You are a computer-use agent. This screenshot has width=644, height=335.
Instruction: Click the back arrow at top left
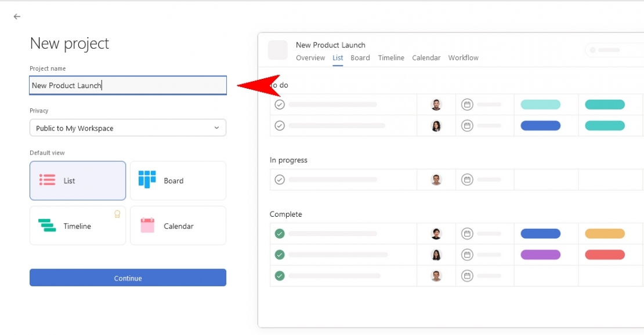click(16, 16)
